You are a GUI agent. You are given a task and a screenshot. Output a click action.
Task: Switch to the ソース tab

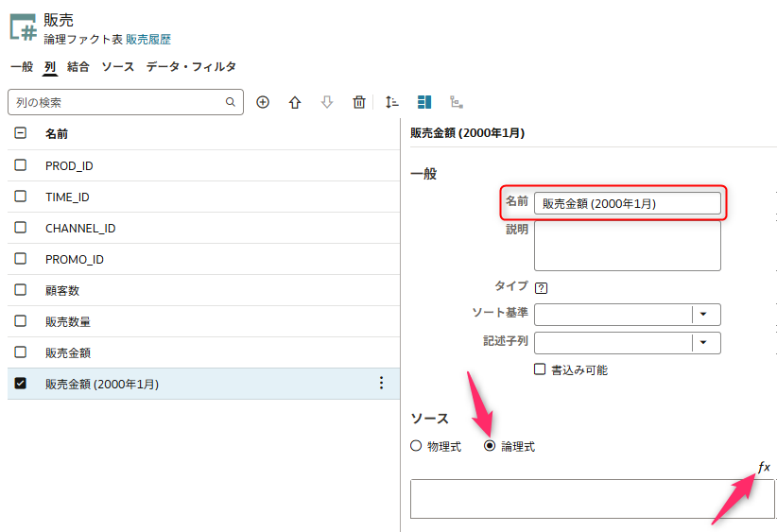click(x=118, y=66)
